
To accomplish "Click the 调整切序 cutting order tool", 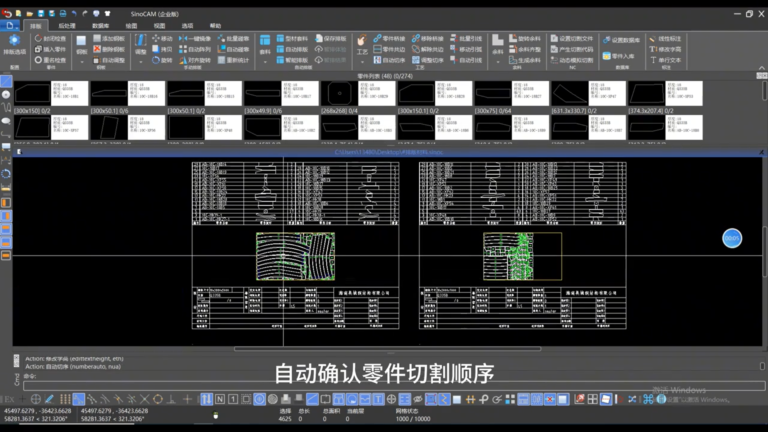I will (428, 60).
